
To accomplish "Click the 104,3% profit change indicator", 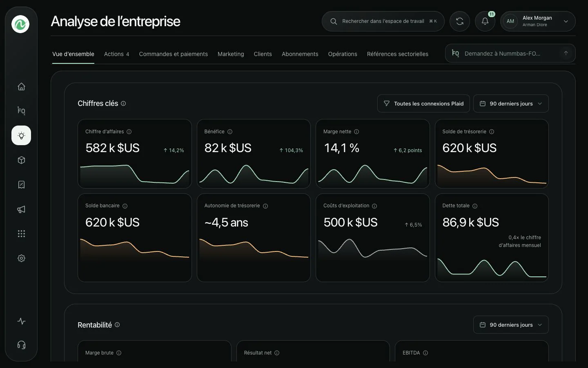I will pyautogui.click(x=291, y=150).
